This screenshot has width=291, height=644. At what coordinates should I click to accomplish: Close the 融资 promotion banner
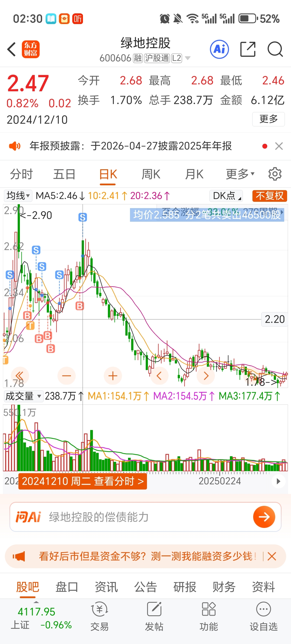point(272,556)
